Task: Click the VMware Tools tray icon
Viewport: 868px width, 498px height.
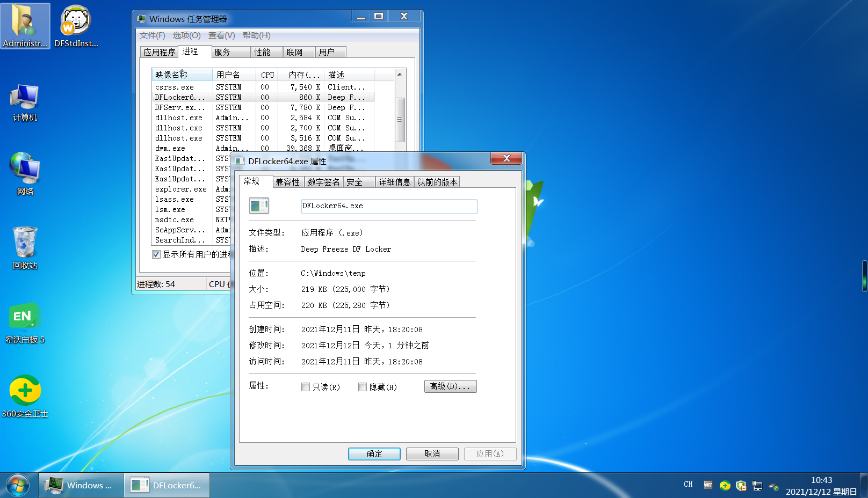Action: click(707, 486)
